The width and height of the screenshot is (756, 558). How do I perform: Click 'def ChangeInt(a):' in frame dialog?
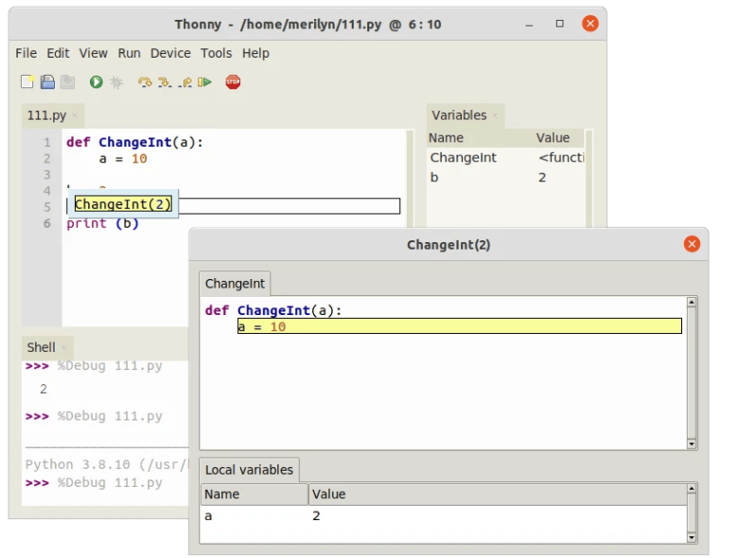point(273,310)
